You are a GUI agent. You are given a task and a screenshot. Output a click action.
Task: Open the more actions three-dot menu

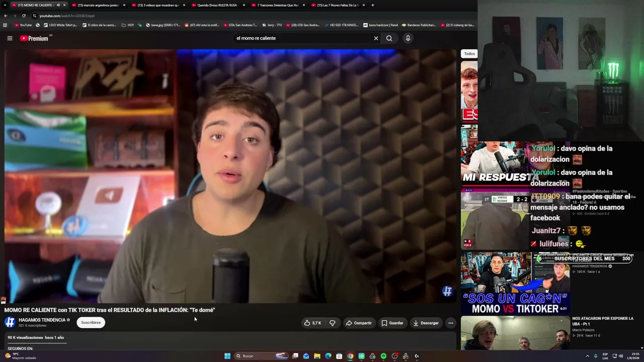(x=451, y=323)
